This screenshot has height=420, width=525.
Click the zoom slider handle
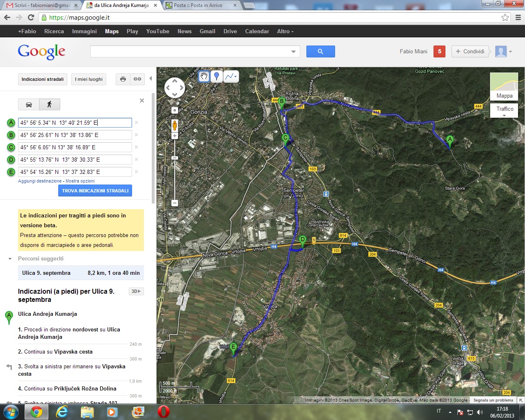pyautogui.click(x=175, y=158)
